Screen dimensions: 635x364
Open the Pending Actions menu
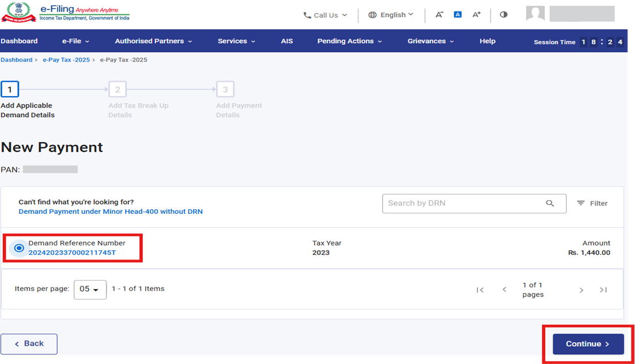(350, 41)
